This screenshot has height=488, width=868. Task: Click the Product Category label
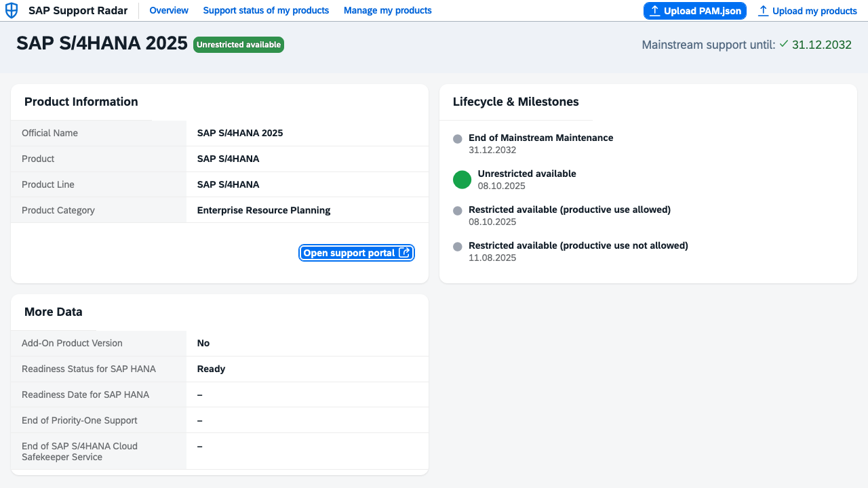click(x=58, y=210)
